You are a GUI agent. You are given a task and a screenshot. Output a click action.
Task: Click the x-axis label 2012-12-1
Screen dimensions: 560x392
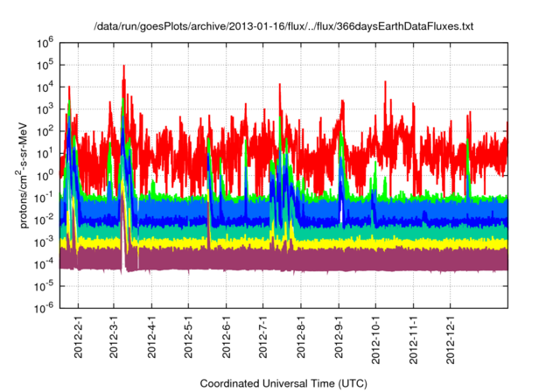click(451, 339)
